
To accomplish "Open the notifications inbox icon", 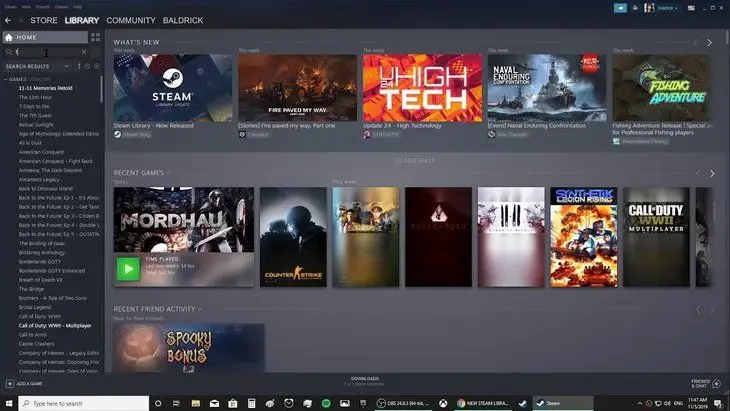I will tap(635, 8).
